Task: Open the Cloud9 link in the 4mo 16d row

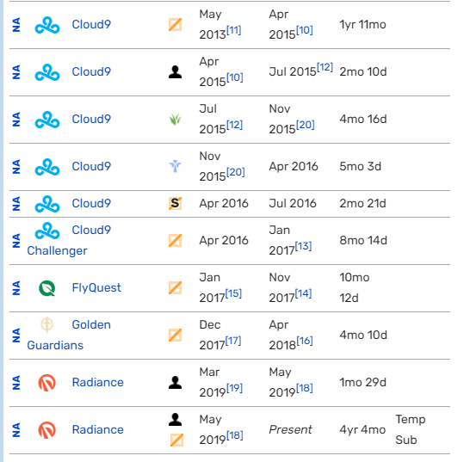Action: tap(91, 120)
